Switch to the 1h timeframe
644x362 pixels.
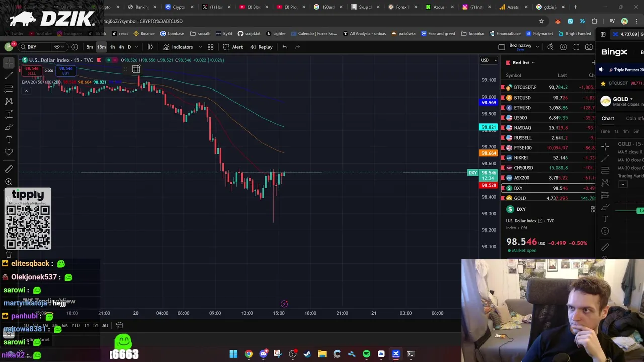pos(112,47)
